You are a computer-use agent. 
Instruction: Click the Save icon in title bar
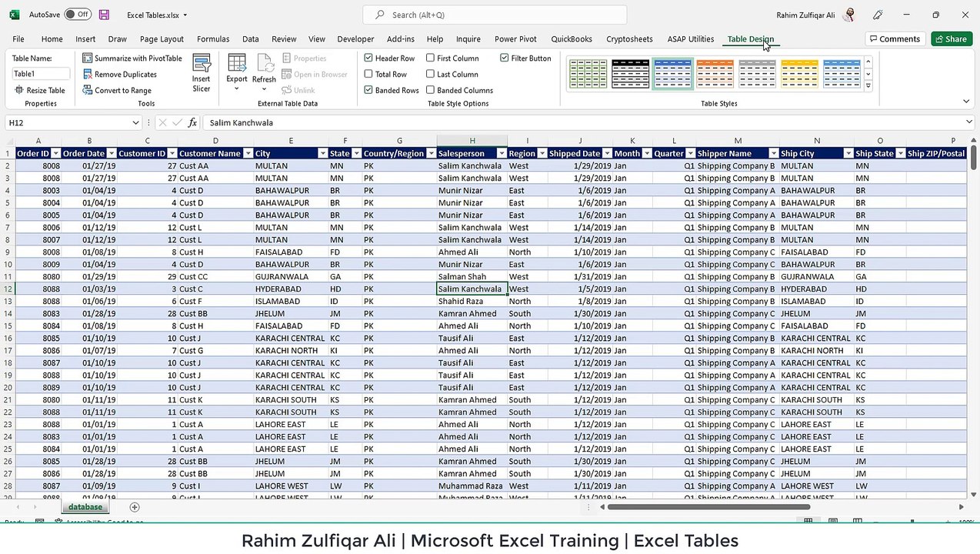(104, 15)
